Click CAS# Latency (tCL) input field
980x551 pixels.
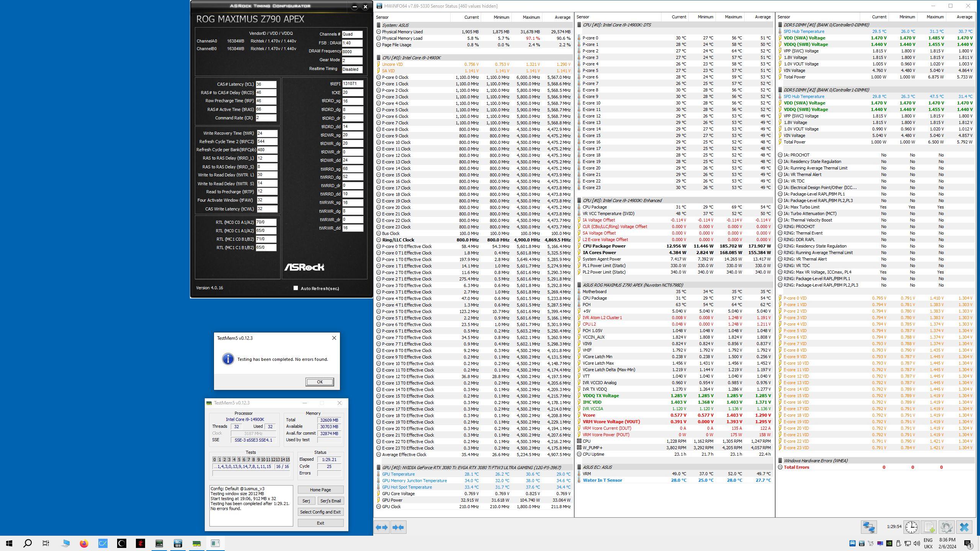pyautogui.click(x=266, y=84)
